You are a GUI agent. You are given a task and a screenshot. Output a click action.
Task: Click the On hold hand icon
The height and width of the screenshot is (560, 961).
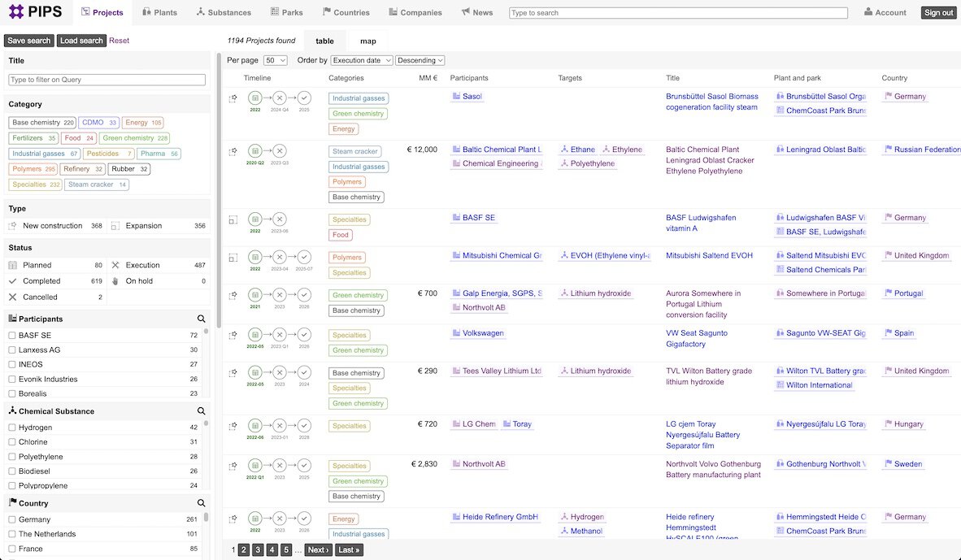pos(115,280)
